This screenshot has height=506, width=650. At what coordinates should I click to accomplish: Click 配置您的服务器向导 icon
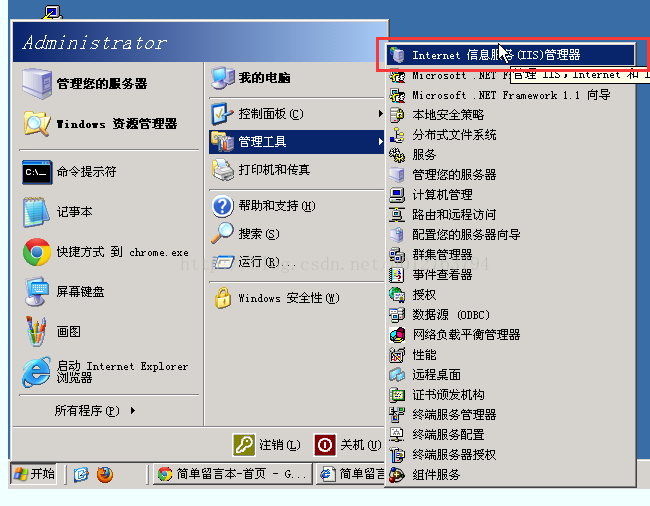397,235
